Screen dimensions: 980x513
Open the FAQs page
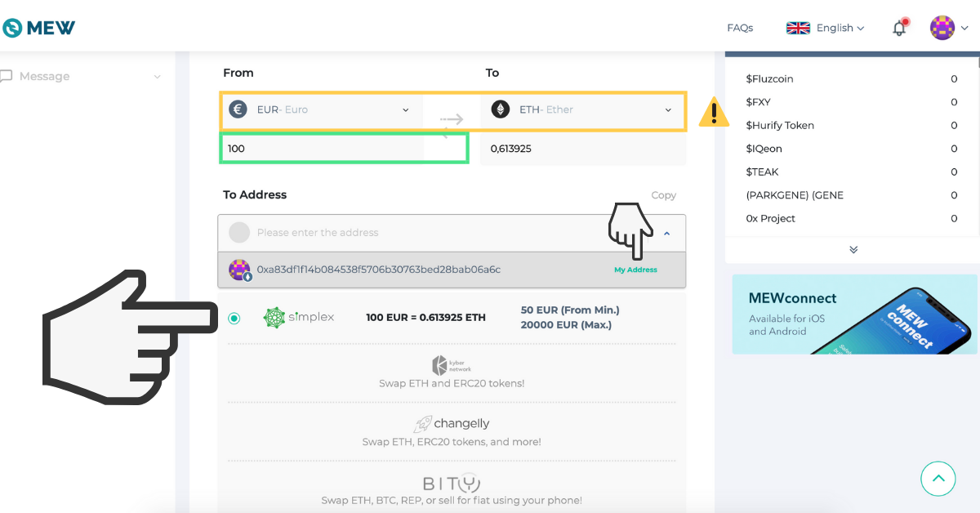(740, 27)
